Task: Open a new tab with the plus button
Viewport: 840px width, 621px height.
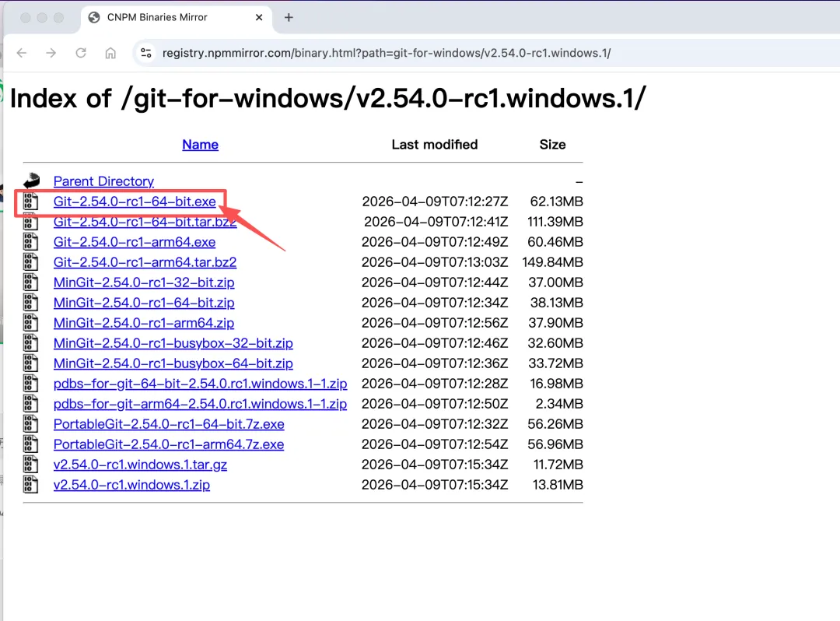Action: pyautogui.click(x=289, y=18)
